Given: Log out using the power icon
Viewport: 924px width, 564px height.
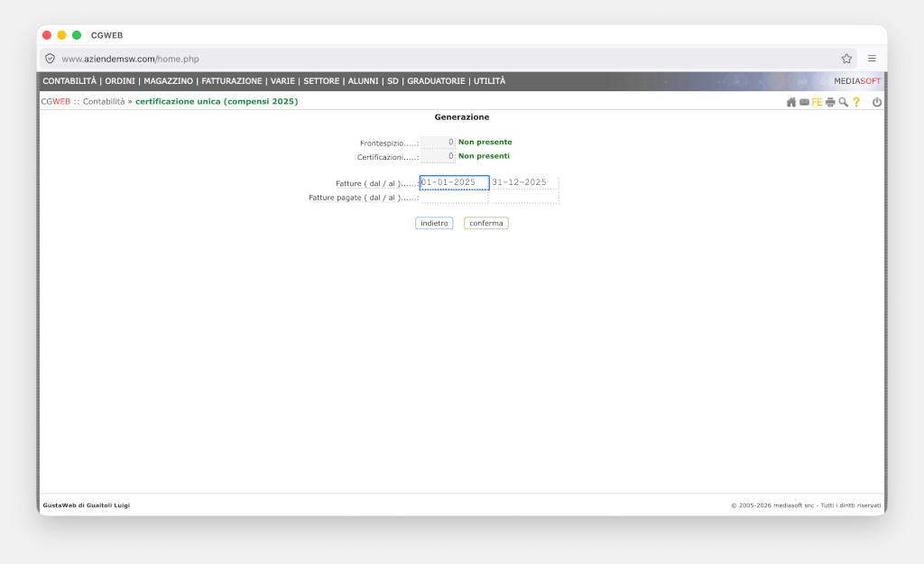Looking at the screenshot, I should click(876, 102).
